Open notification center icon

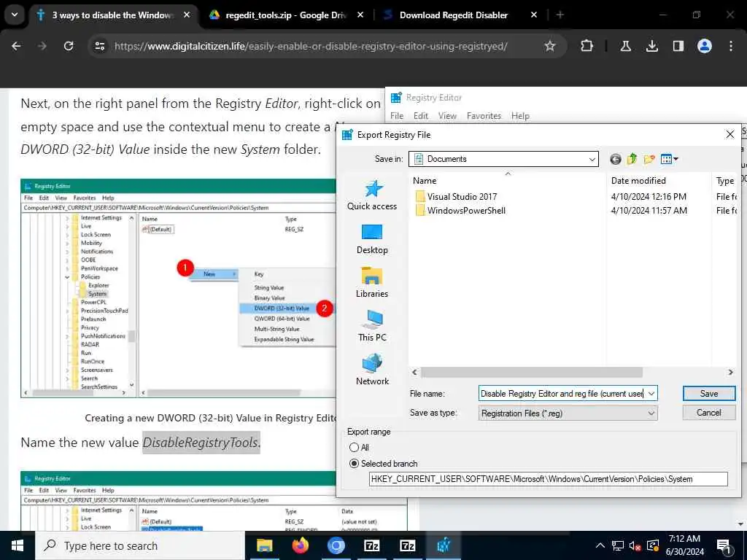tap(724, 547)
